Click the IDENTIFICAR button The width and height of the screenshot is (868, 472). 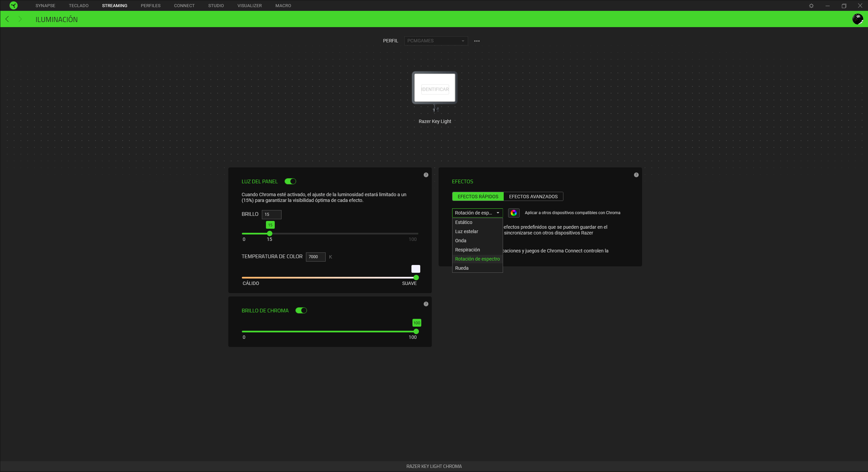(x=435, y=89)
